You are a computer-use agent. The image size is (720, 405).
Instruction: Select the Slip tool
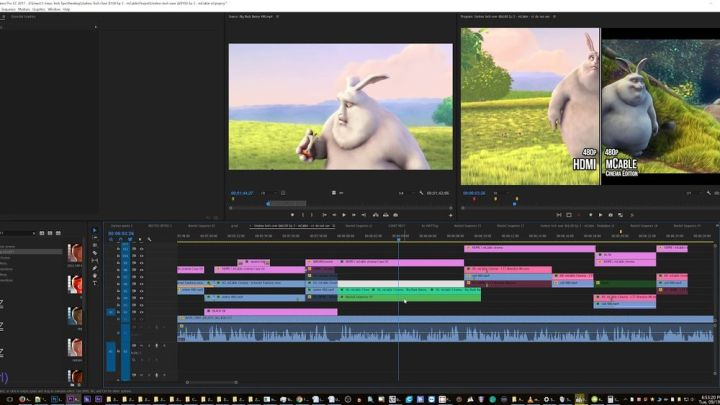(95, 260)
